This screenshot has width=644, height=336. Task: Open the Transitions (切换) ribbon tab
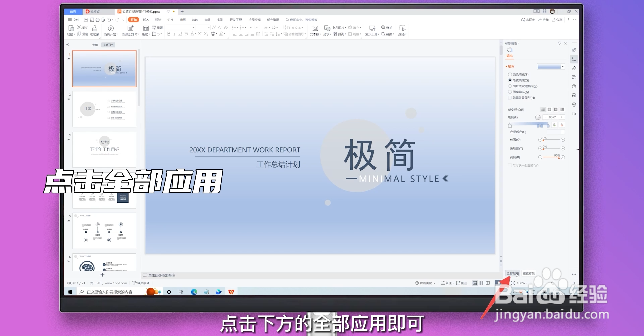(170, 20)
